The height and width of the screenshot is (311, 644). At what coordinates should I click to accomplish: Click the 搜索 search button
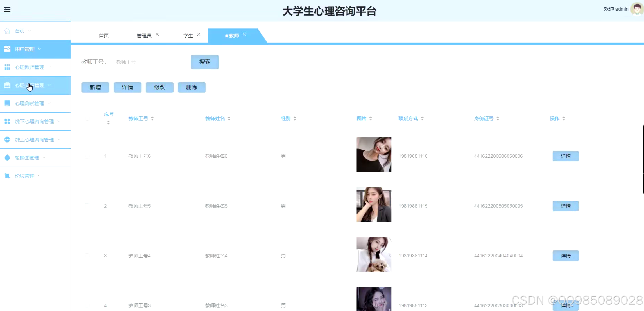tap(204, 62)
